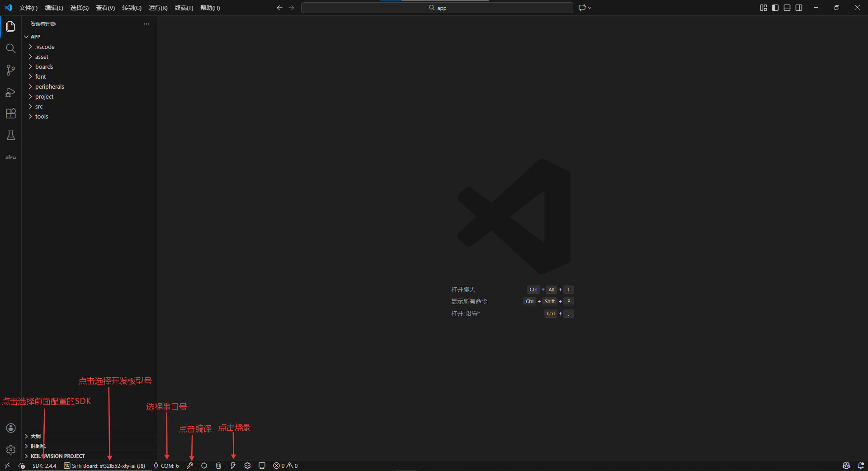Click the clean build trash icon
Screen dimensions: 868x471
(218, 466)
